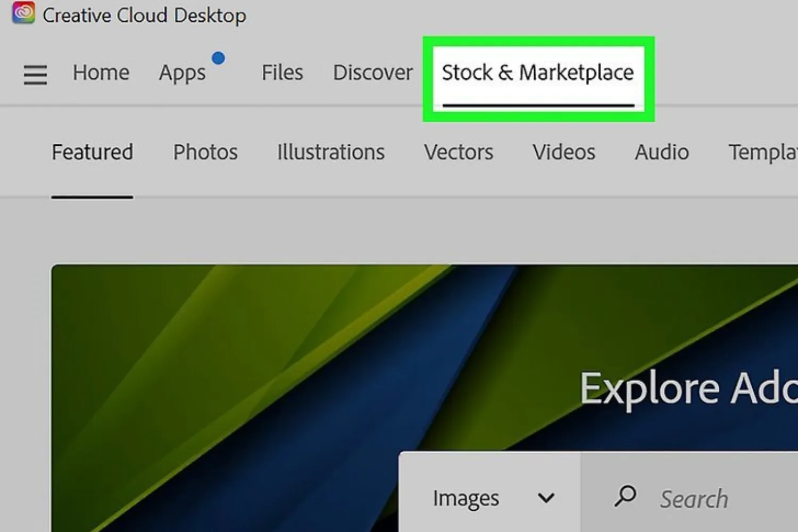Open the Illustrations category
This screenshot has height=532, width=798.
(330, 152)
